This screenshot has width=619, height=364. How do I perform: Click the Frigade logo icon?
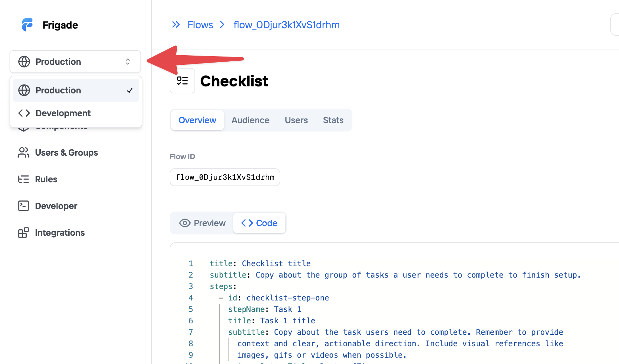tap(27, 25)
